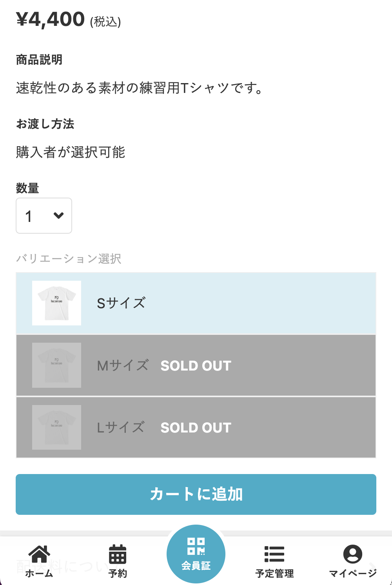Screen dimensions: 392x585
Task: Select the sold-out Lサイズ variation
Action: [x=121, y=427]
